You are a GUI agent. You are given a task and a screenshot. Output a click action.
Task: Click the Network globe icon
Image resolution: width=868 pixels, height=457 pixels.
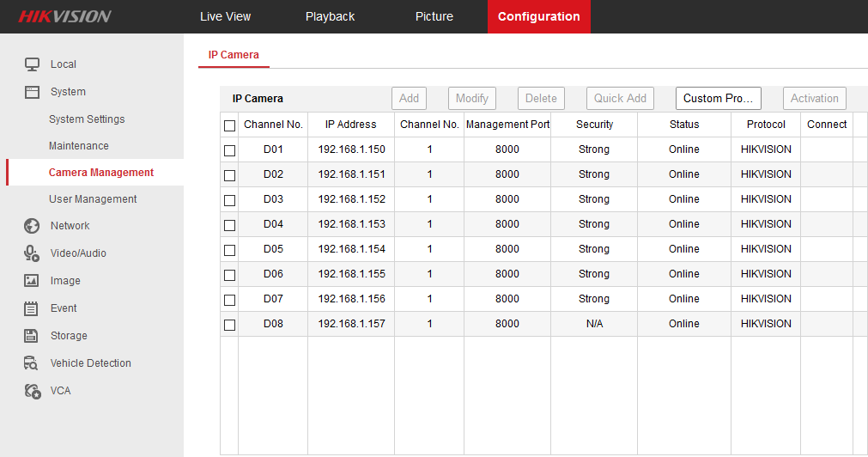(32, 226)
